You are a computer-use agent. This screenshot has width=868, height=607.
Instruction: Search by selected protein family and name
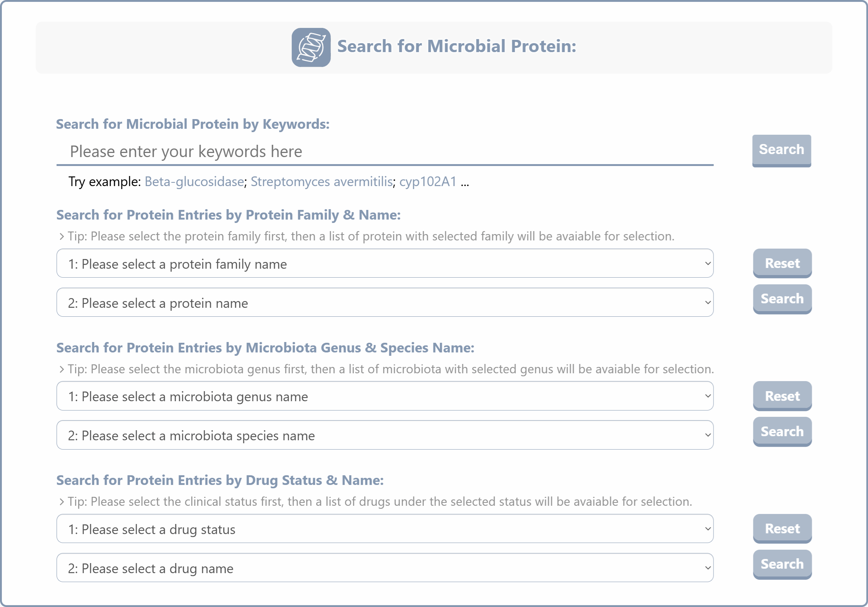click(x=782, y=299)
